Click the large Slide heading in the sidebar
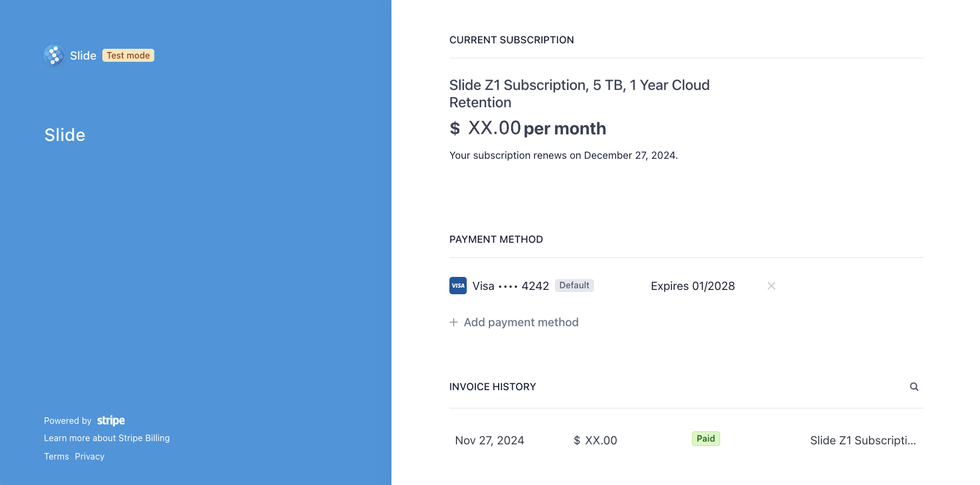The width and height of the screenshot is (980, 485). [65, 135]
